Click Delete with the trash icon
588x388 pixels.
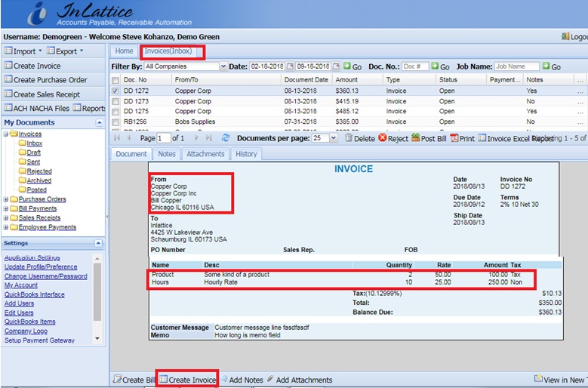(359, 138)
